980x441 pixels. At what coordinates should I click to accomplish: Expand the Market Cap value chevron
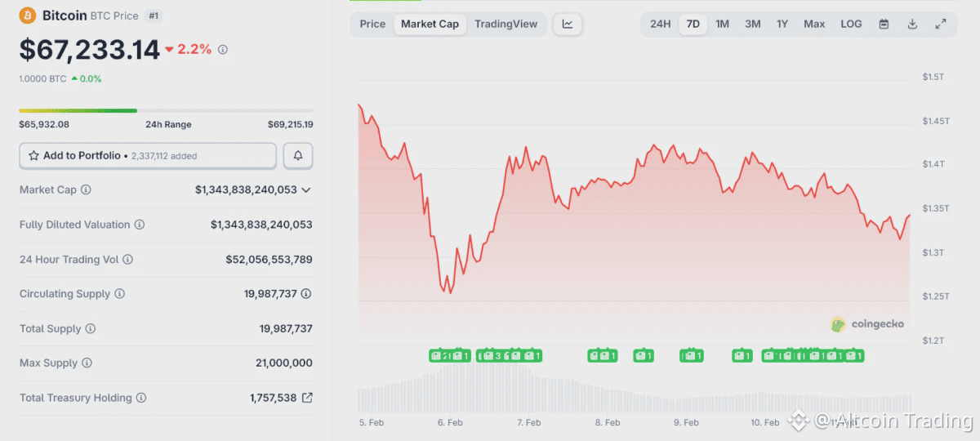(x=306, y=189)
